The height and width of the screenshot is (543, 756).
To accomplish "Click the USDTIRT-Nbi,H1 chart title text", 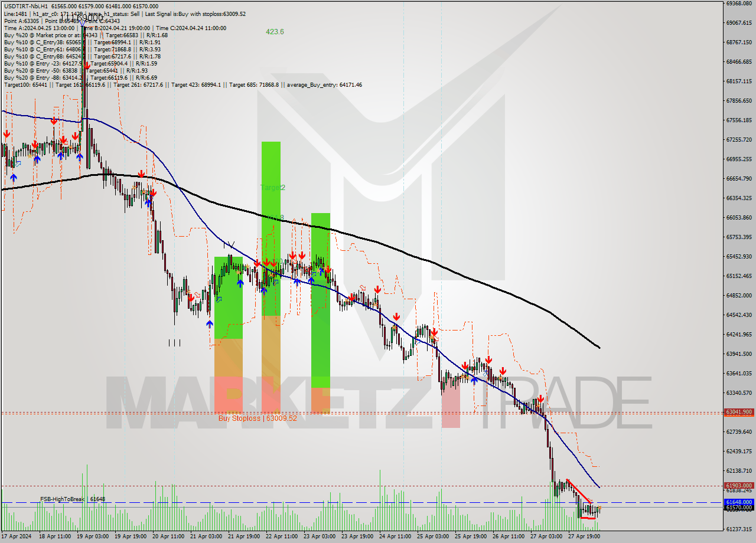I will 25,6.
